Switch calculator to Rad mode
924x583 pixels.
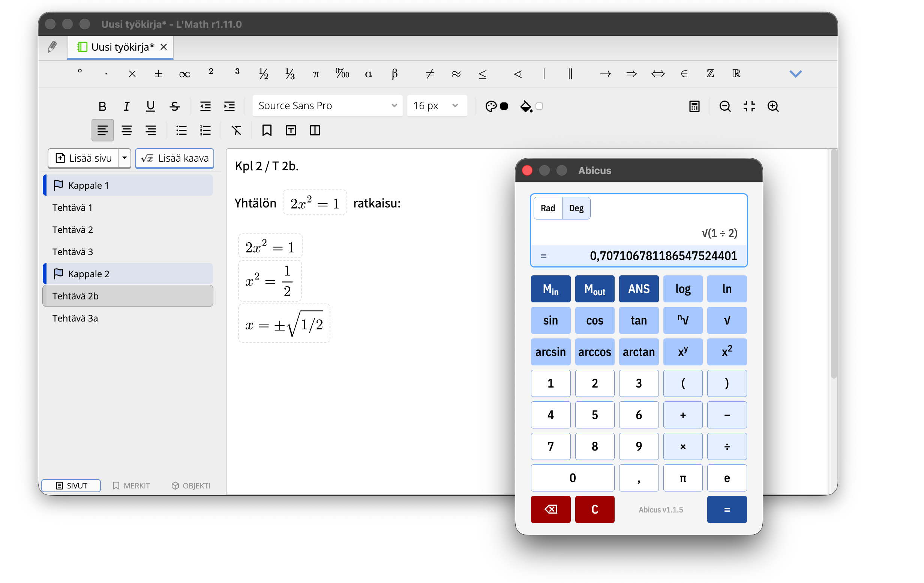(x=547, y=208)
